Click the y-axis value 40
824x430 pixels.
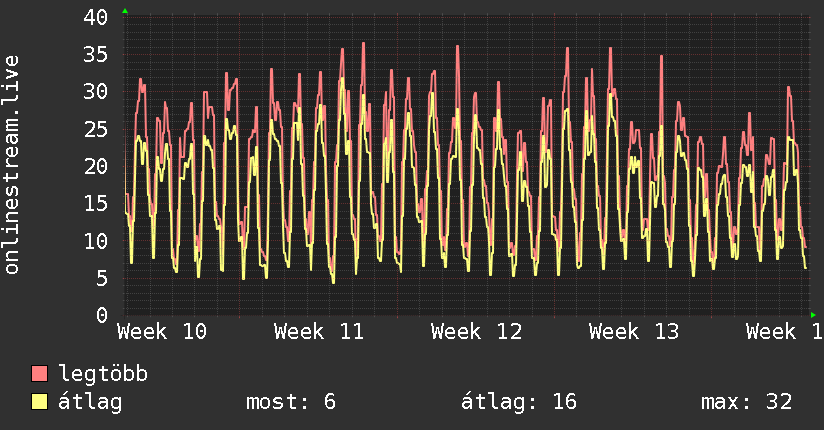(x=96, y=17)
